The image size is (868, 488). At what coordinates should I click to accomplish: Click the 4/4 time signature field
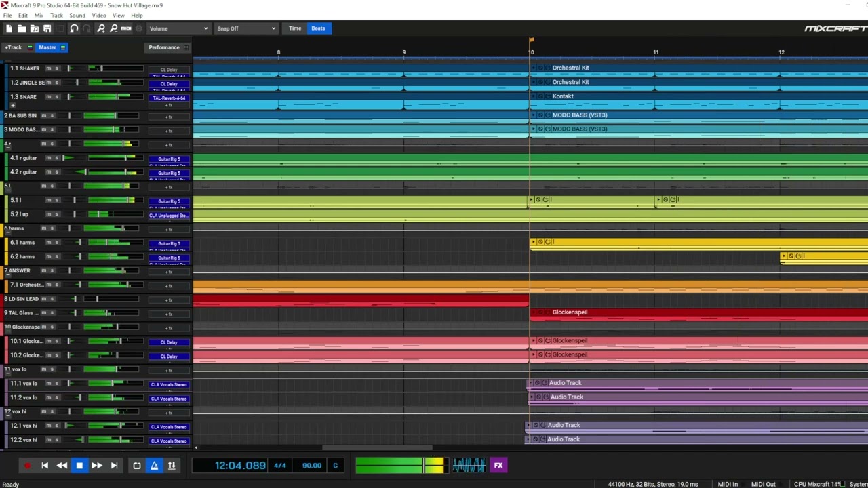point(279,466)
